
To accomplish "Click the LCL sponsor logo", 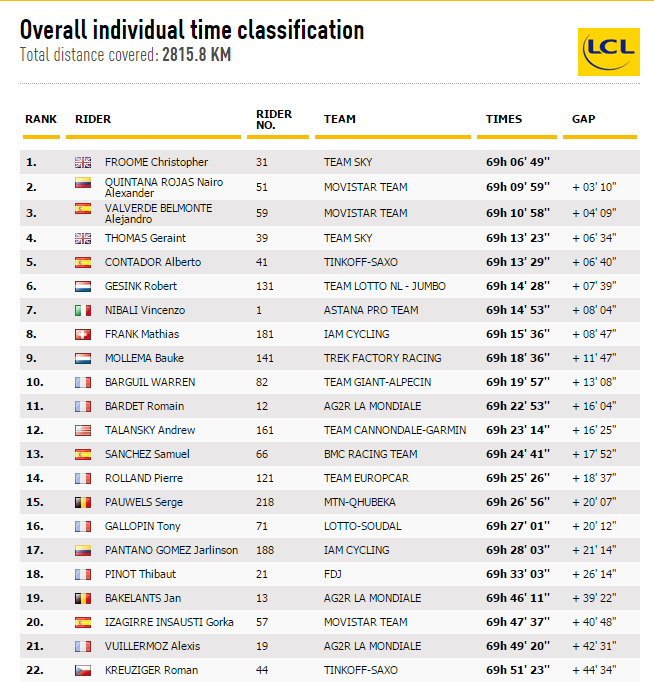I will tap(608, 52).
